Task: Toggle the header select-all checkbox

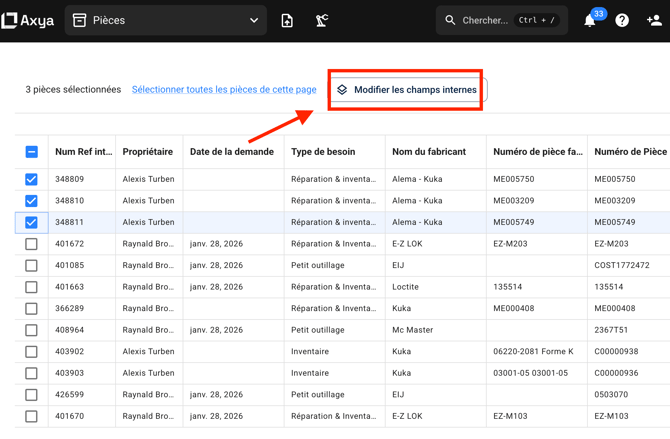Action: 31,152
